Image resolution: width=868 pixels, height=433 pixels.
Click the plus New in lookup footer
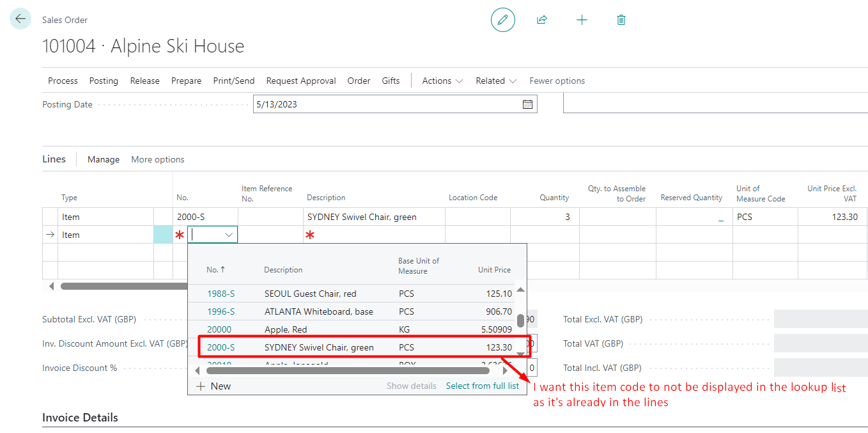[213, 386]
